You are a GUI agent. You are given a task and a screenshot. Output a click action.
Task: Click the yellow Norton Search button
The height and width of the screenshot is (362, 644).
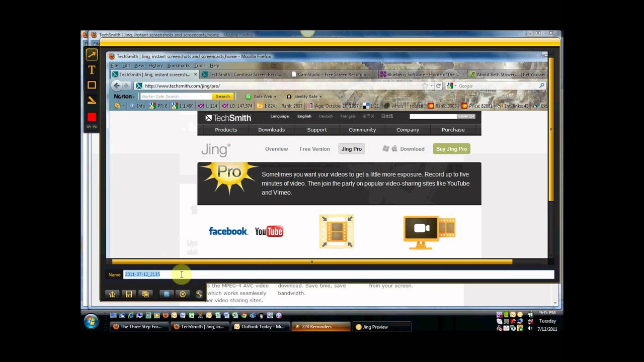(222, 97)
